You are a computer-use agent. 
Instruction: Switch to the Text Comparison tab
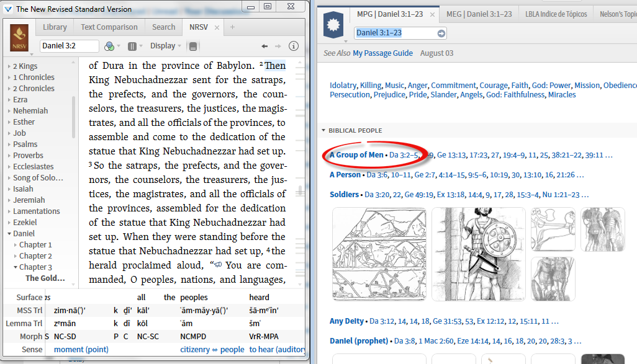coord(109,27)
